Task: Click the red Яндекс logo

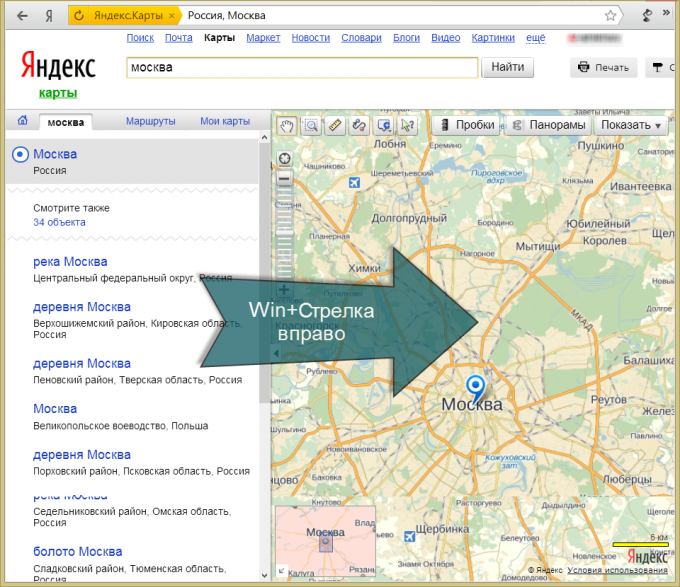Action: click(x=58, y=66)
